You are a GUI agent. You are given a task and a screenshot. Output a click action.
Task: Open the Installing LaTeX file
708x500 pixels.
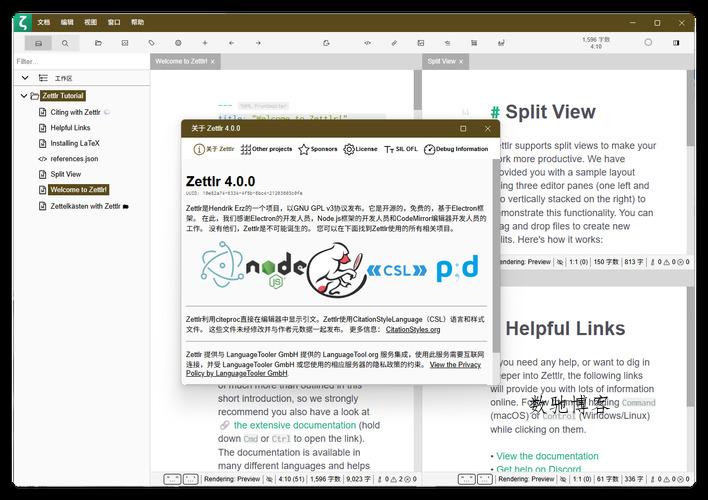[x=75, y=143]
